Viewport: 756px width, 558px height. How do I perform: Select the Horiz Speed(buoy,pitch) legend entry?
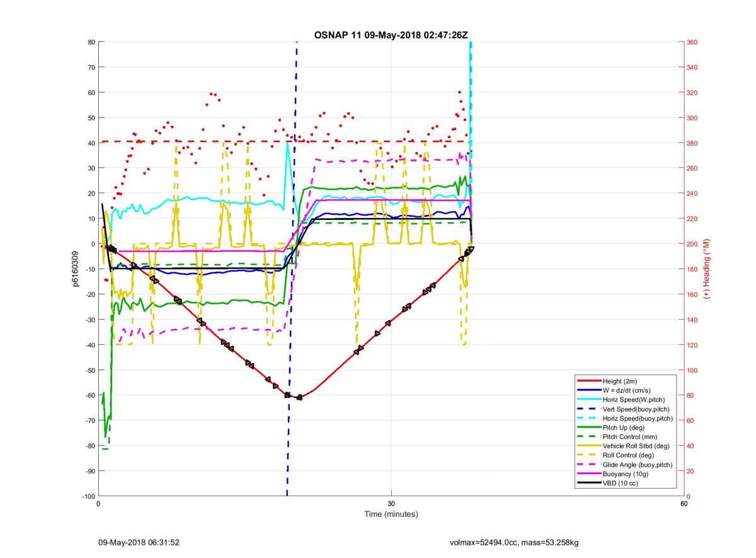click(625, 419)
